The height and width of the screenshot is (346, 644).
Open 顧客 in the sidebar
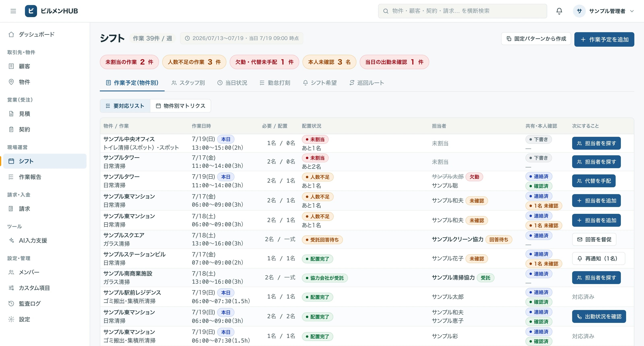point(45,66)
